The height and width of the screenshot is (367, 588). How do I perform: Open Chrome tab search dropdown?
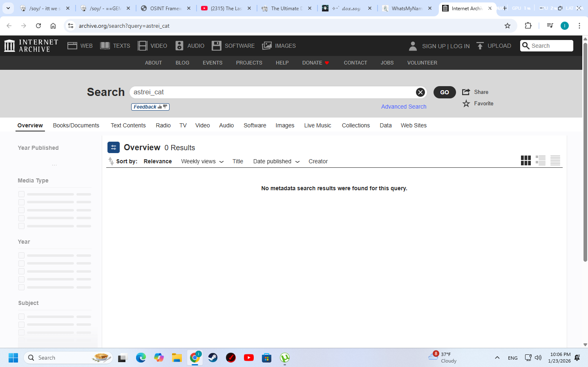point(8,8)
